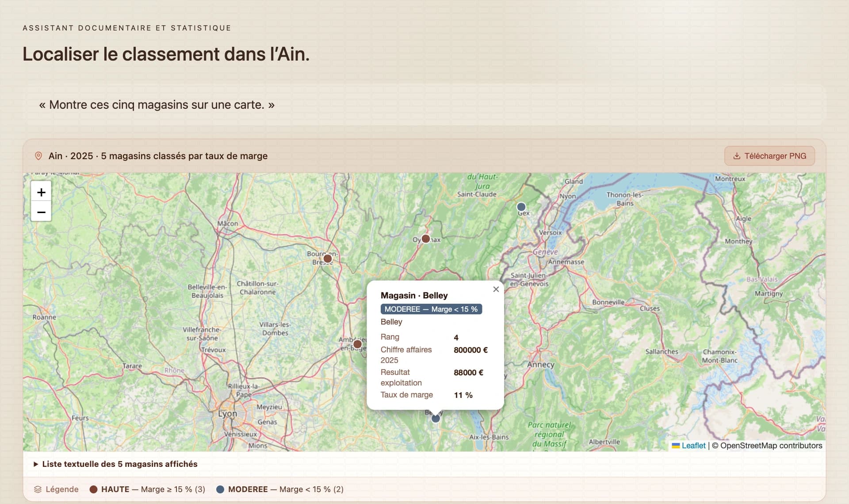
Task: Click the Belley store marker
Action: click(436, 418)
